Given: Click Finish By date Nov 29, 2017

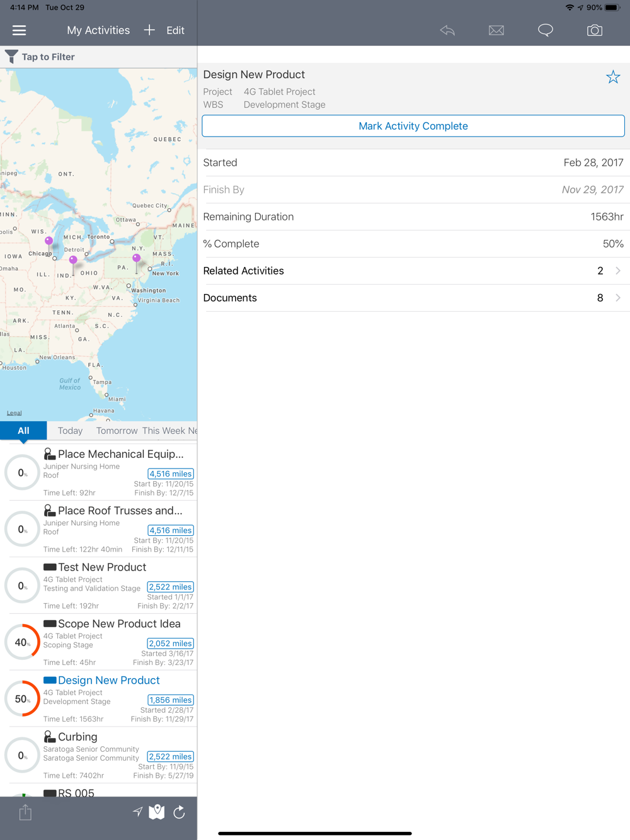Looking at the screenshot, I should click(x=593, y=190).
